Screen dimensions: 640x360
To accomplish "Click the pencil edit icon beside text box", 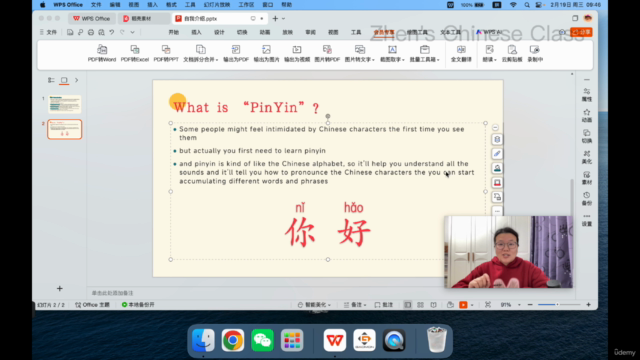I will tap(497, 154).
